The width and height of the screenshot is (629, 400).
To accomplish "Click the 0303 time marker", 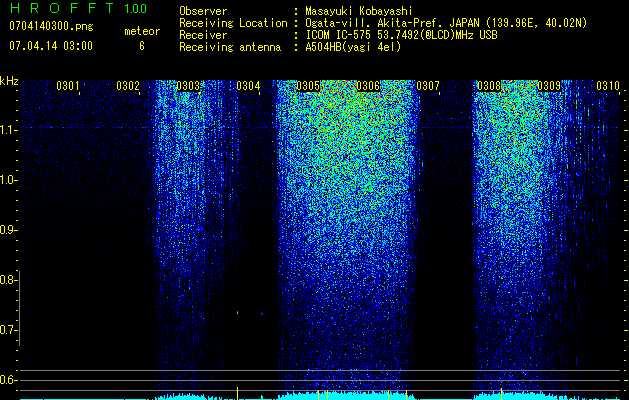I will click(188, 86).
